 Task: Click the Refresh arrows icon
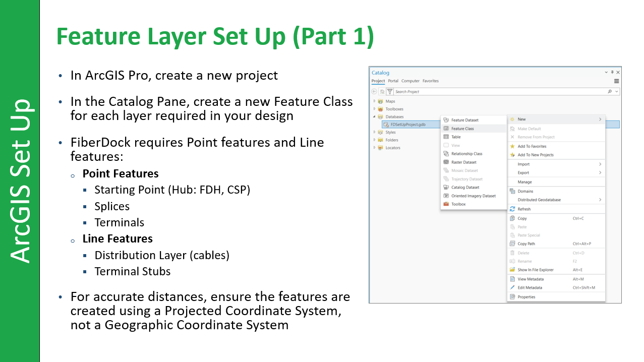[x=512, y=209]
